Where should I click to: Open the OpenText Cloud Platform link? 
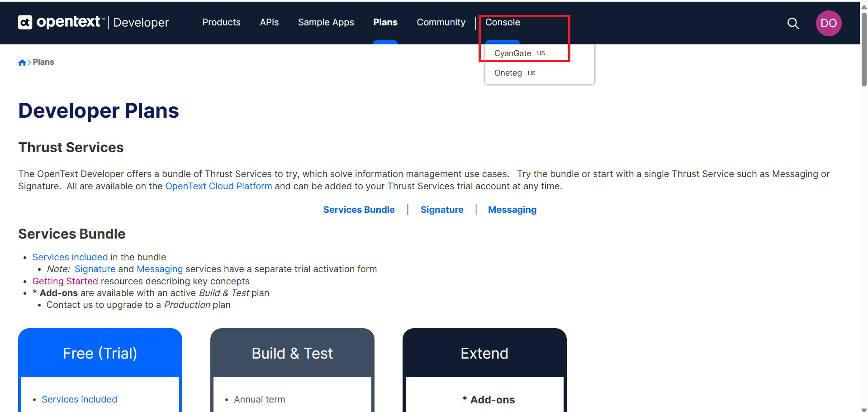click(x=218, y=186)
